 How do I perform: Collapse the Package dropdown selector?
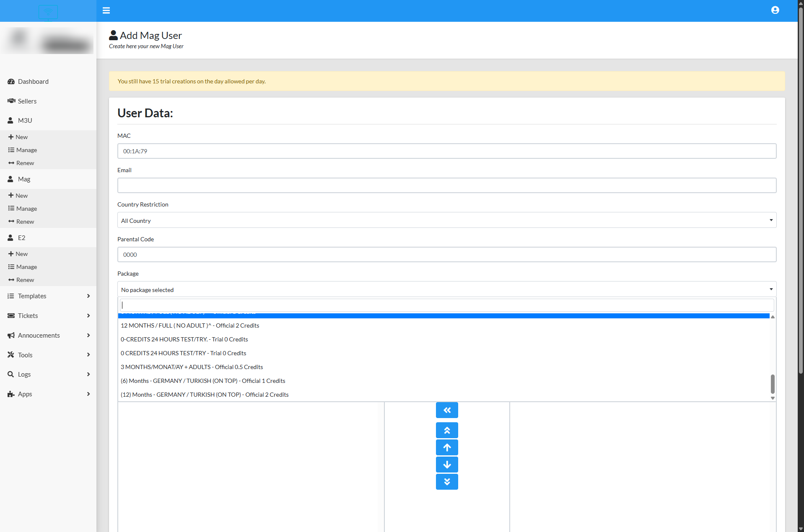pyautogui.click(x=446, y=289)
